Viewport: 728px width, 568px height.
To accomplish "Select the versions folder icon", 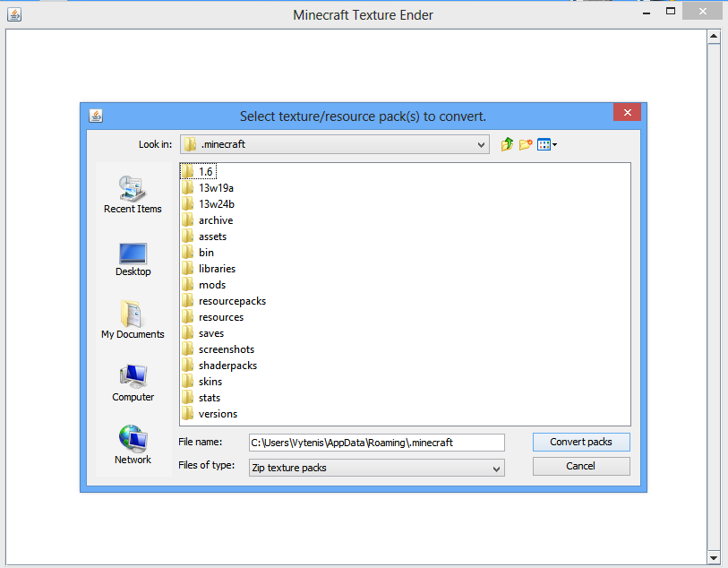I will pyautogui.click(x=187, y=414).
